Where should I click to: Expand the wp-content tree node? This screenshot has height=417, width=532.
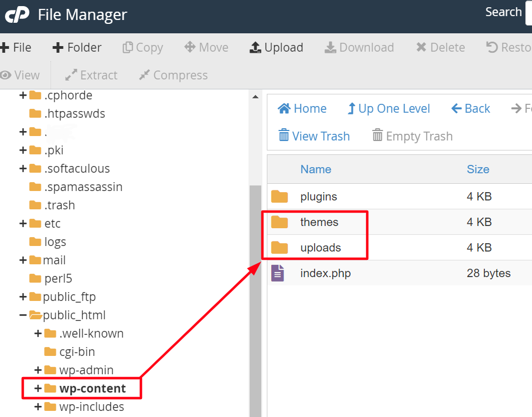pyautogui.click(x=38, y=389)
